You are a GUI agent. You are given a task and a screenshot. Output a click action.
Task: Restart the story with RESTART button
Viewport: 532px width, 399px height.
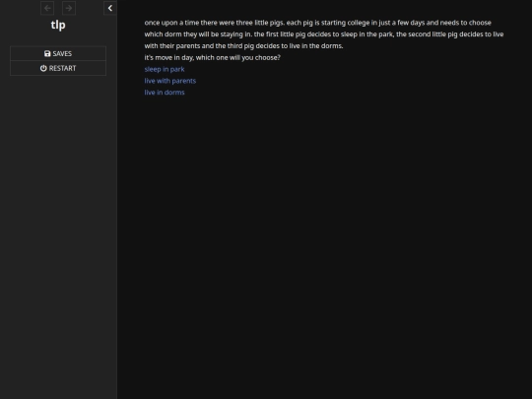[58, 68]
